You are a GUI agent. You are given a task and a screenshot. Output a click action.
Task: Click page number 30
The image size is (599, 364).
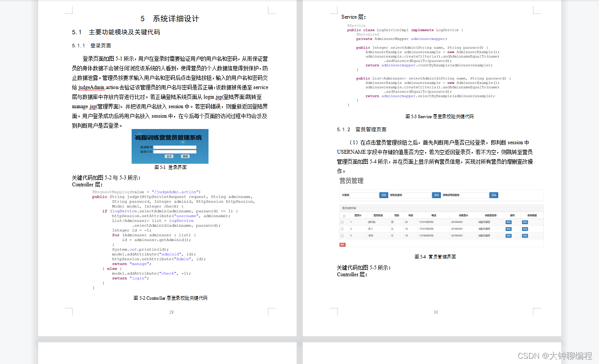[x=436, y=312]
